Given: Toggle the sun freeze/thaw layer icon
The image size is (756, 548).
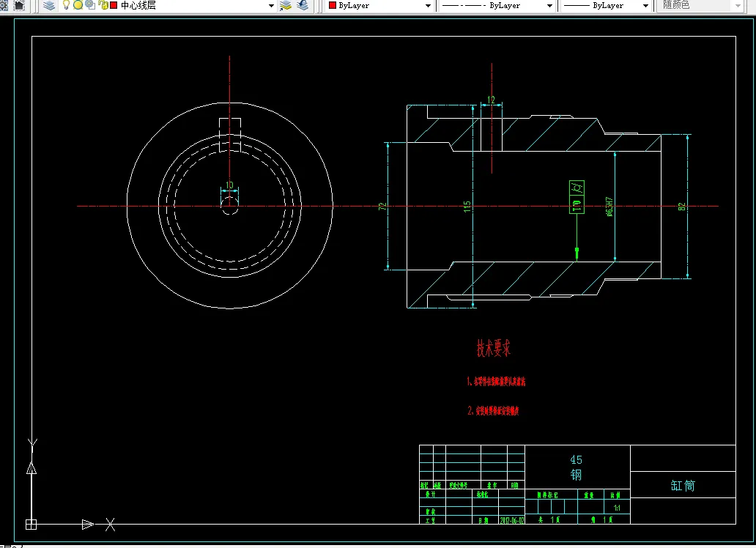Looking at the screenshot, I should pos(78,5).
